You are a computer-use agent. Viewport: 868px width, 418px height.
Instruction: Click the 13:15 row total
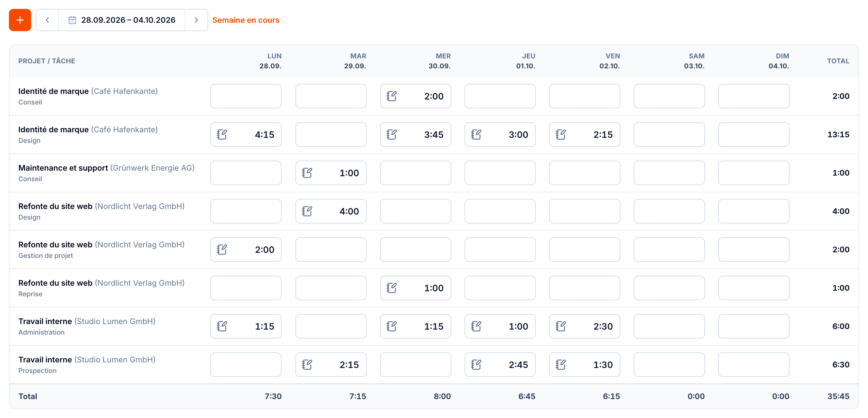pyautogui.click(x=838, y=135)
